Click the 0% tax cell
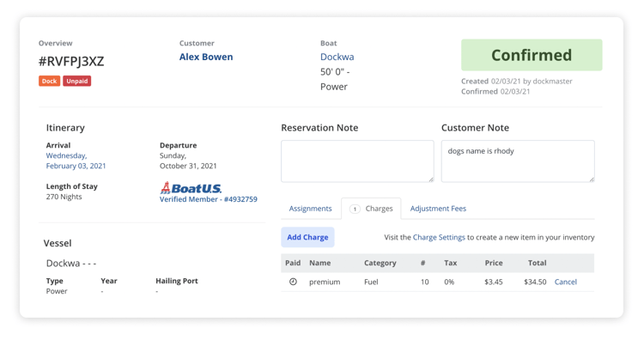The width and height of the screenshot is (644, 340). point(449,282)
